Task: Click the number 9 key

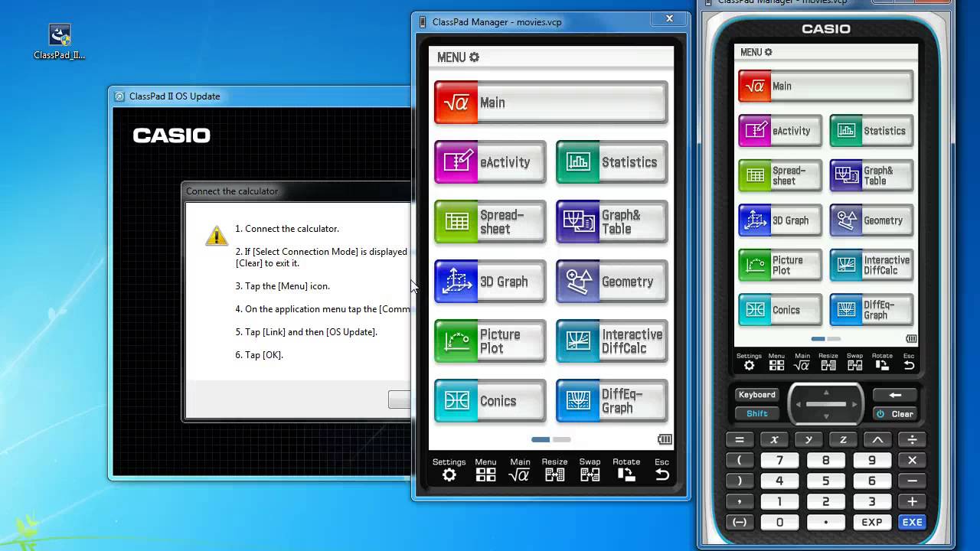Action: pyautogui.click(x=871, y=460)
